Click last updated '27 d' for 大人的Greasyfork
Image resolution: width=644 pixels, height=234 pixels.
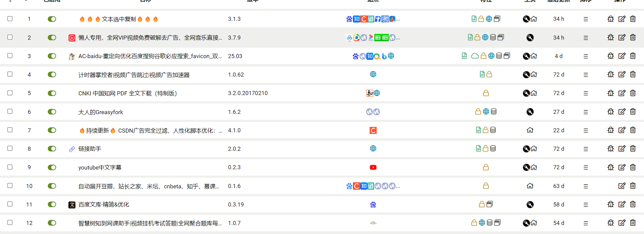pos(558,112)
